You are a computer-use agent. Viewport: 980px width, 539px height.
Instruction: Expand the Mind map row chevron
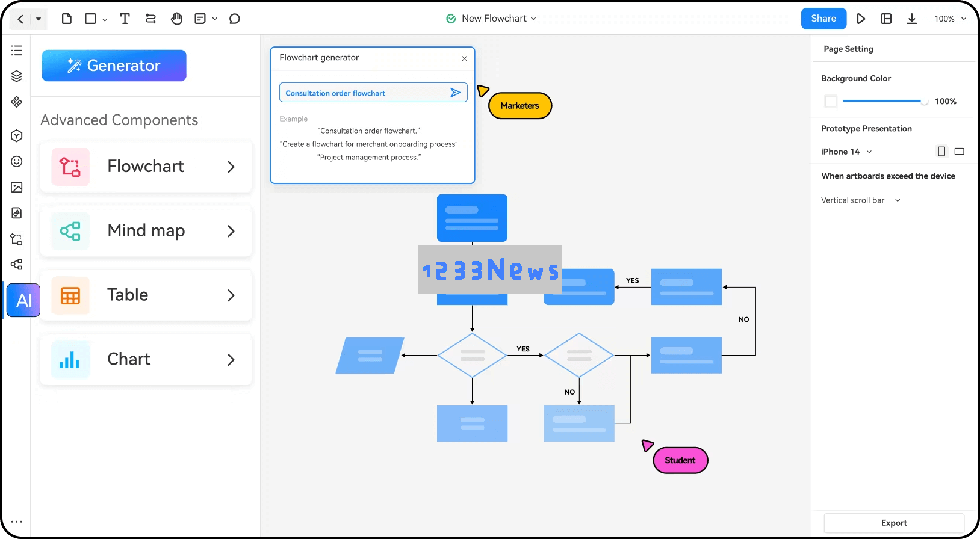coord(231,231)
